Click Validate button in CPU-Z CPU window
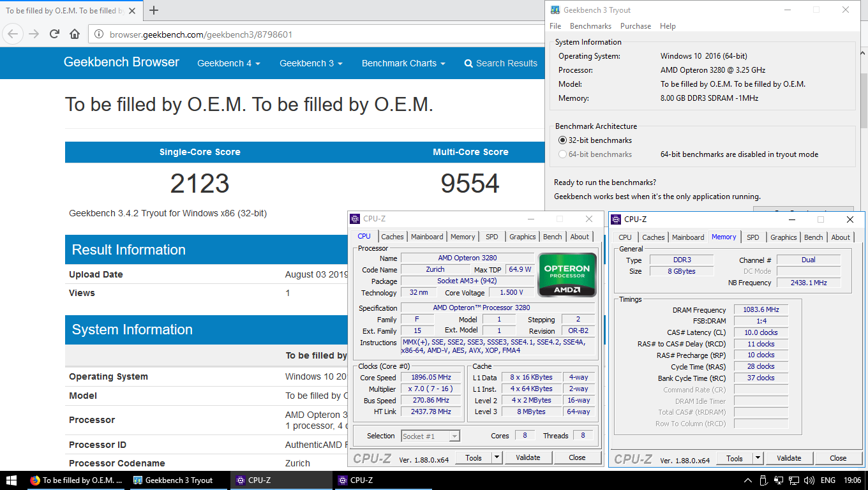The image size is (868, 490). click(528, 457)
